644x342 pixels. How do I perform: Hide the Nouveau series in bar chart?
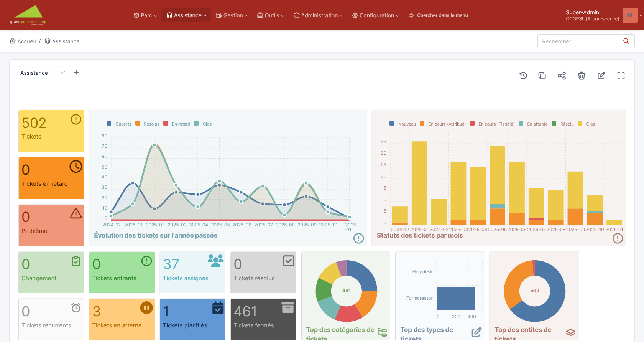402,124
